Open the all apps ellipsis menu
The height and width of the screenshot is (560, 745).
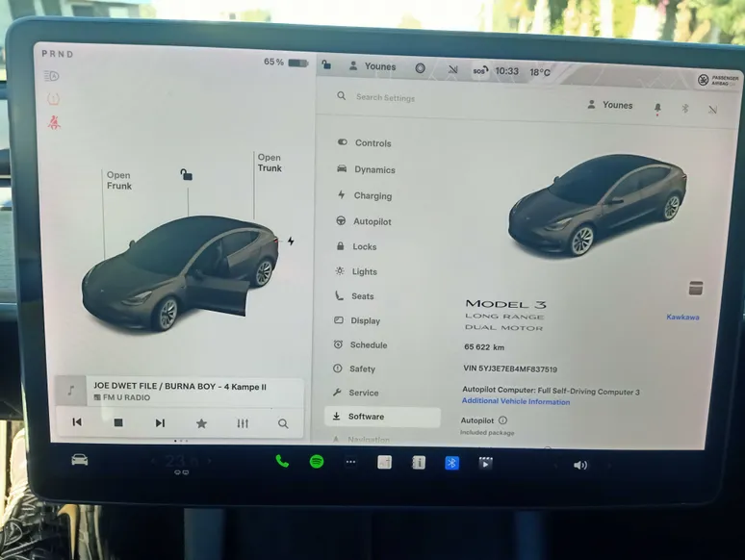(x=350, y=462)
